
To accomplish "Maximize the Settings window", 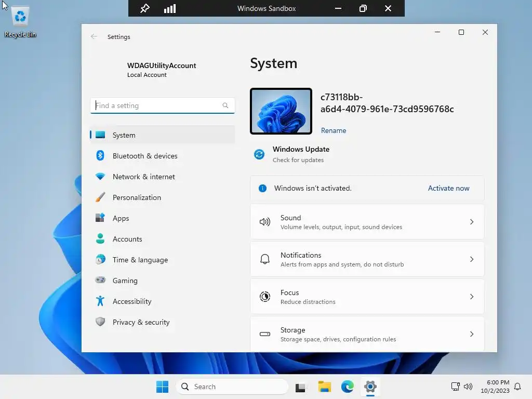I will (x=461, y=32).
